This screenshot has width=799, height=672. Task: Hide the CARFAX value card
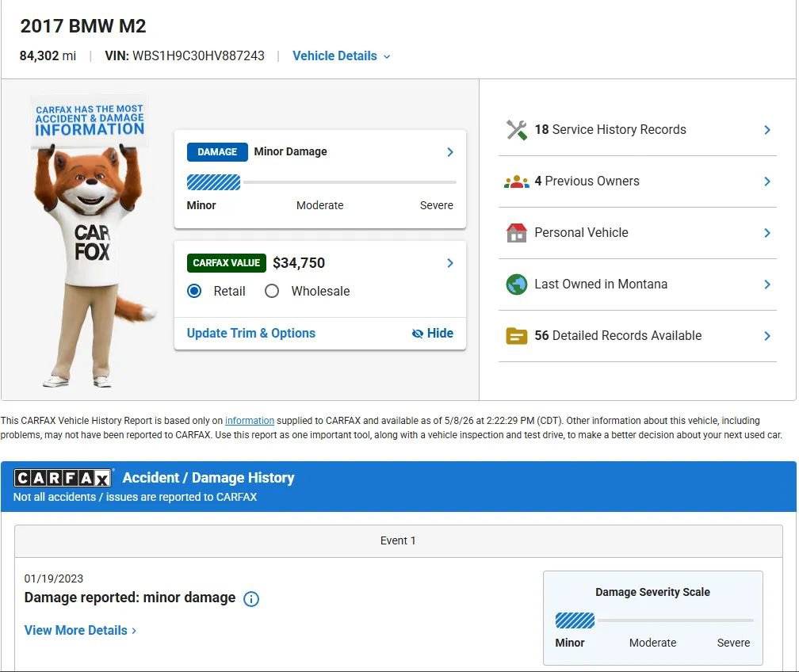pos(433,333)
